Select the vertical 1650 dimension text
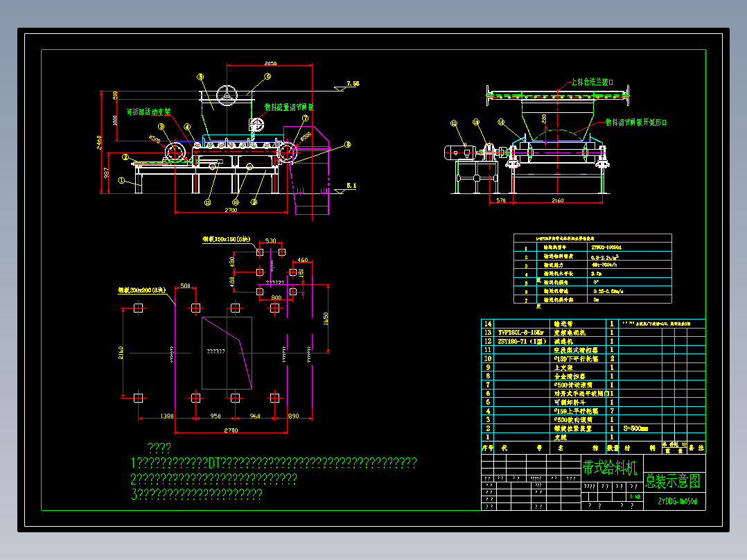 pyautogui.click(x=326, y=318)
